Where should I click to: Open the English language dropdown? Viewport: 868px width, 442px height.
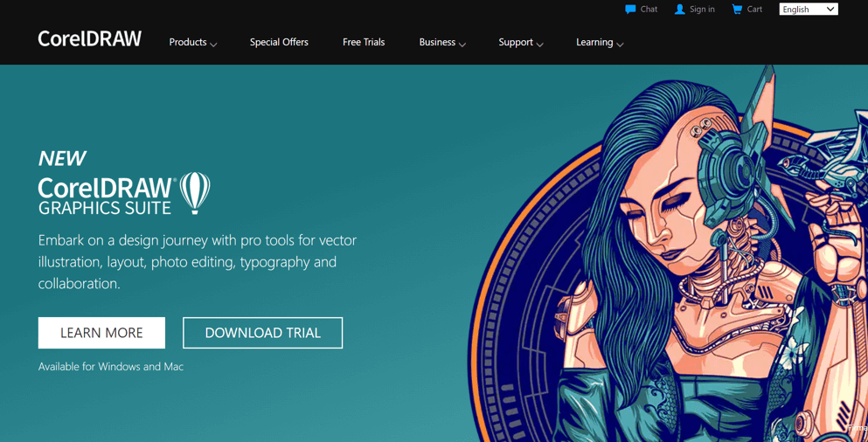click(809, 10)
